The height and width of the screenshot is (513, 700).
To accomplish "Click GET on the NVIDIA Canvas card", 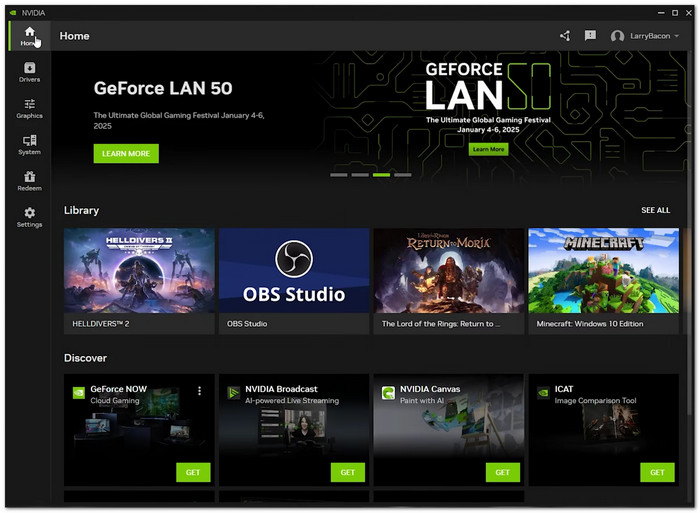I will (x=503, y=472).
